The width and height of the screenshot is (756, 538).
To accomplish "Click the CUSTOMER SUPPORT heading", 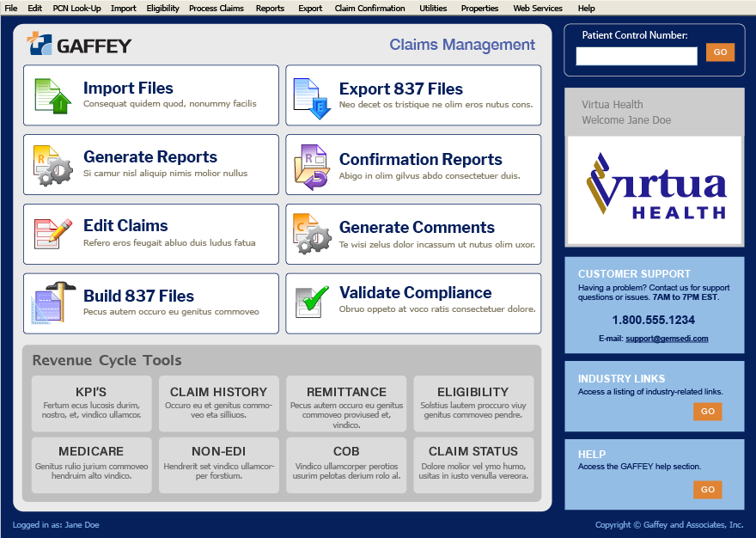I will click(634, 274).
